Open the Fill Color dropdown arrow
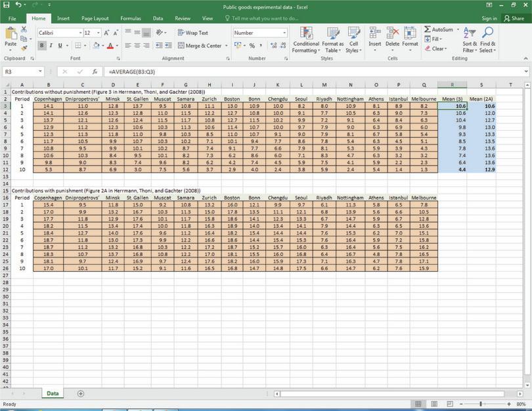532x411 pixels. [102, 45]
